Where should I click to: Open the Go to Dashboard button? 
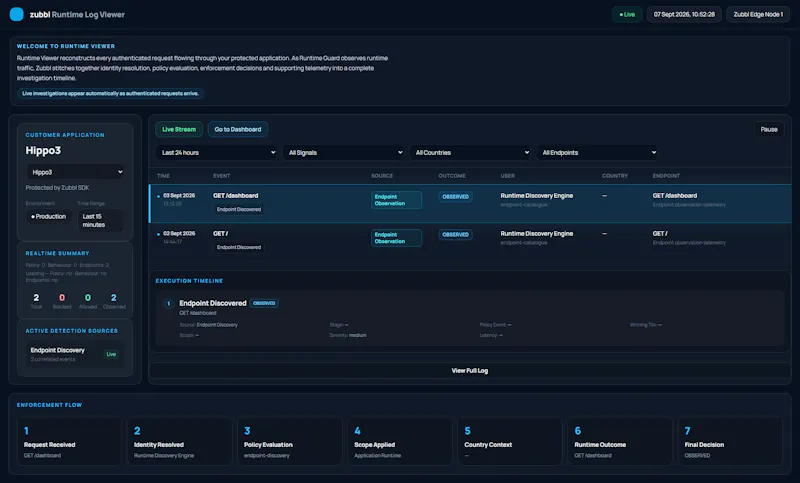pos(238,129)
